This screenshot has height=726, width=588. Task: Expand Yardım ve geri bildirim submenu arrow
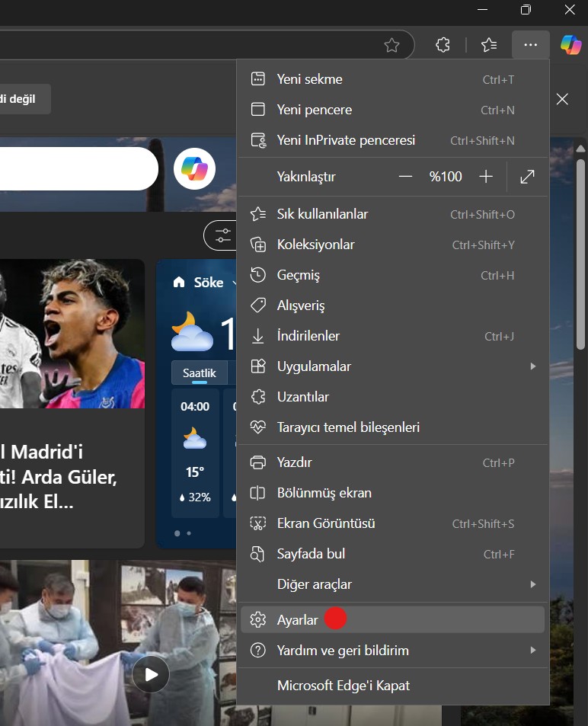pyautogui.click(x=533, y=650)
